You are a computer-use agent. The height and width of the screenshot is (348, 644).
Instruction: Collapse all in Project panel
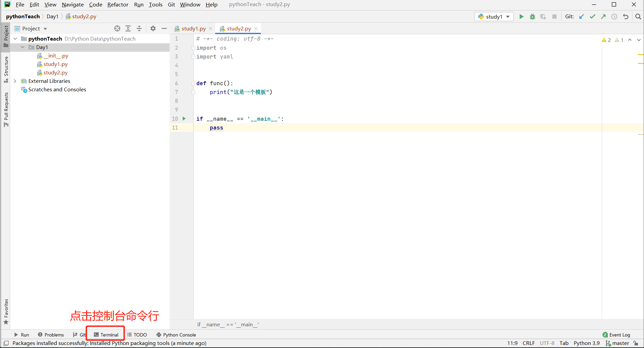click(139, 28)
